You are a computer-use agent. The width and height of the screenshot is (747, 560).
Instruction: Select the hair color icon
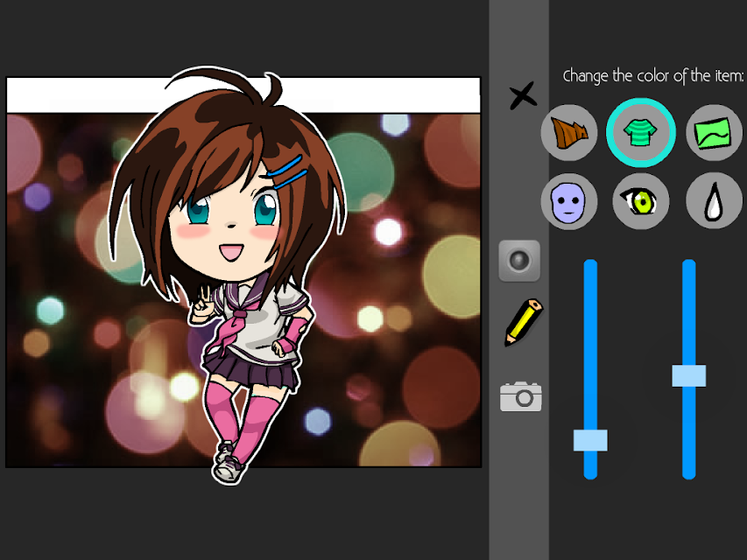pos(569,133)
